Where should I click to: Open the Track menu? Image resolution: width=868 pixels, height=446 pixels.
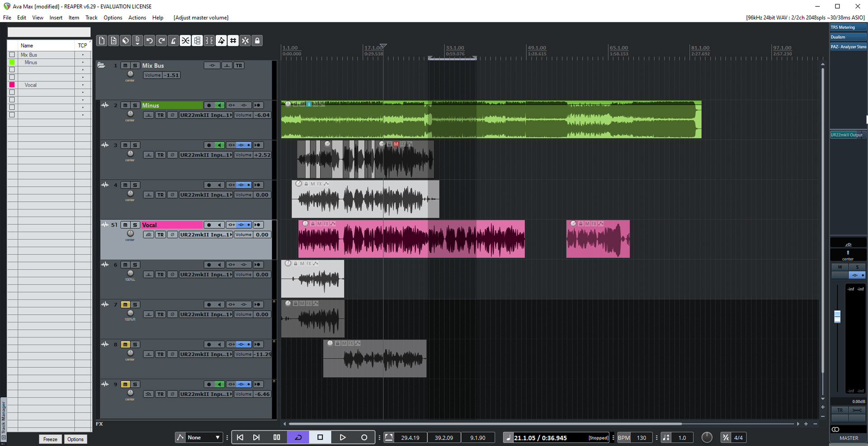91,18
